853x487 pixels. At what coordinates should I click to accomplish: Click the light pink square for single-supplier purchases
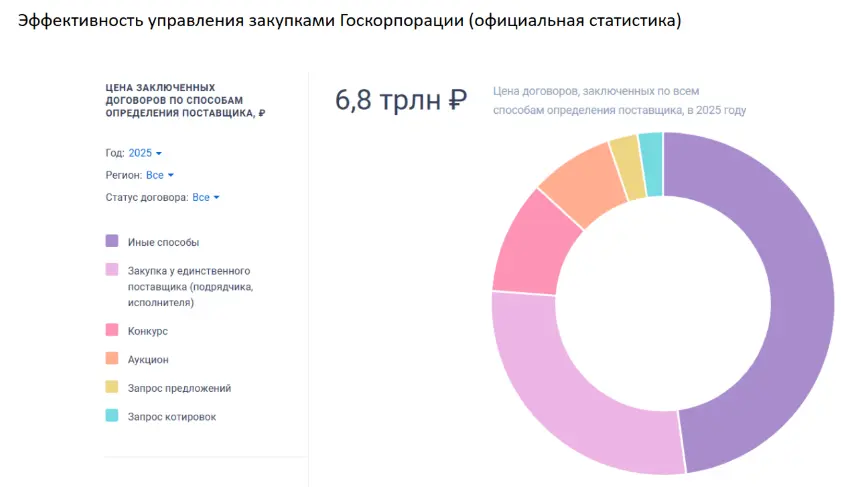click(112, 270)
